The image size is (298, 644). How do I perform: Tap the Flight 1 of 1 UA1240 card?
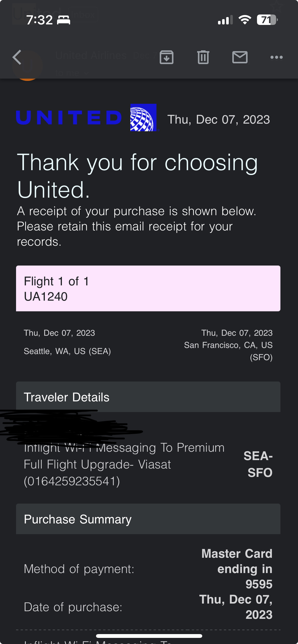point(148,288)
